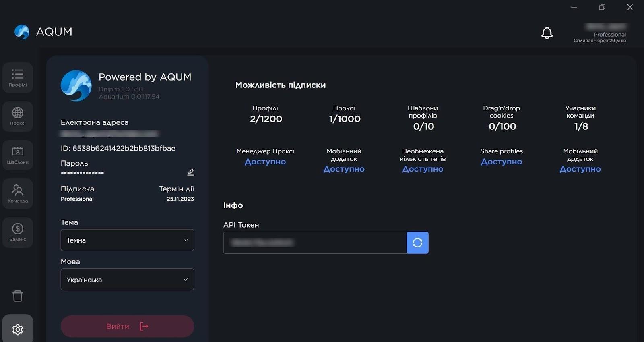644x342 pixels.
Task: Click the Шаблони профілів 0/10 value
Action: point(423,126)
